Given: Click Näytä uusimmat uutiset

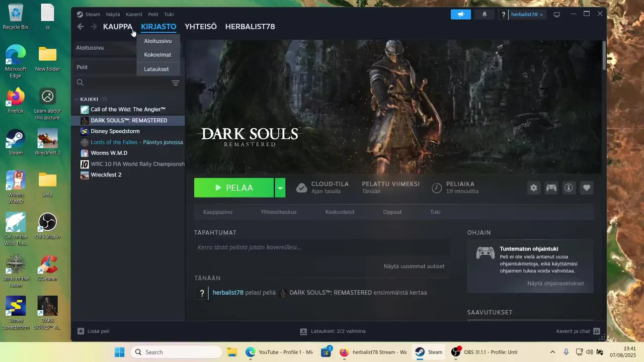Looking at the screenshot, I should (x=414, y=266).
